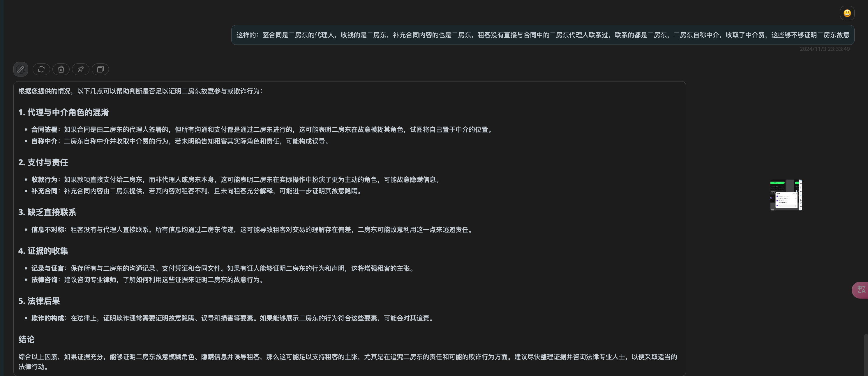Pin the message with the pin icon

pyautogui.click(x=80, y=69)
